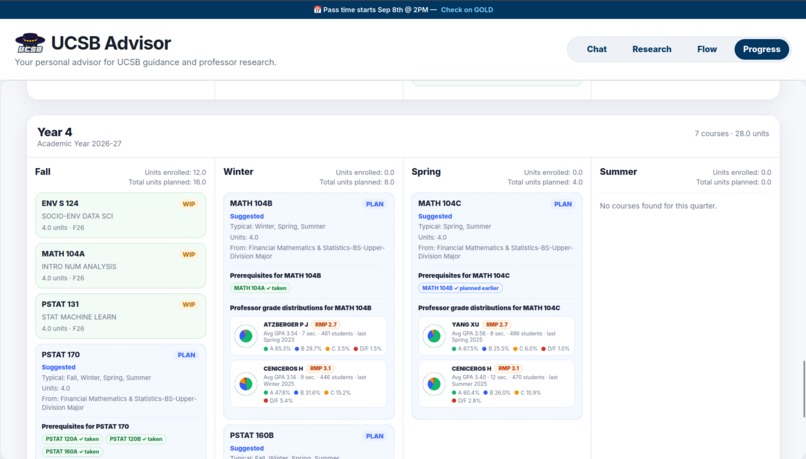Screen dimensions: 806x459
Task: Click the WIP badge on ENV S 124
Action: coord(189,204)
